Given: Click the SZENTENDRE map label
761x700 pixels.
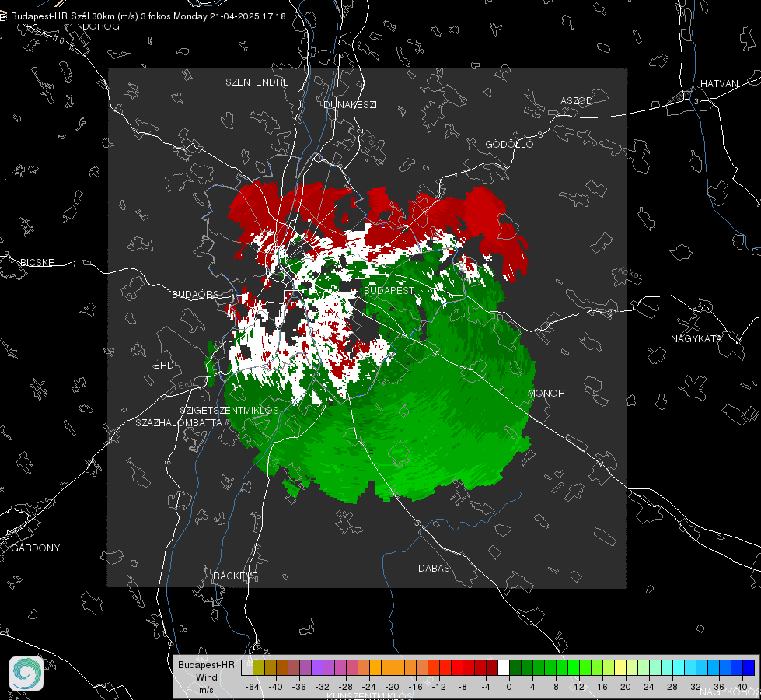Looking at the screenshot, I should tap(257, 82).
